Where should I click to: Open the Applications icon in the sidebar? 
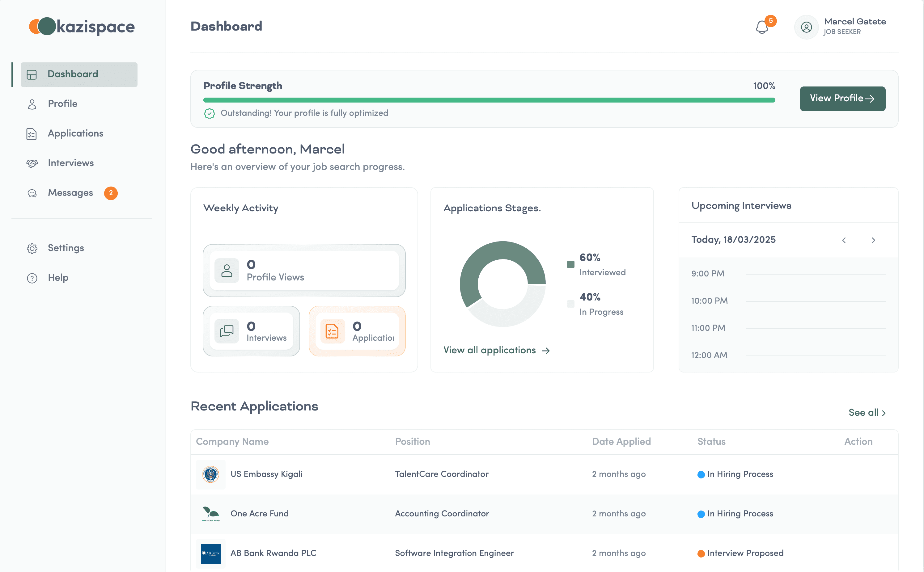[x=32, y=133]
